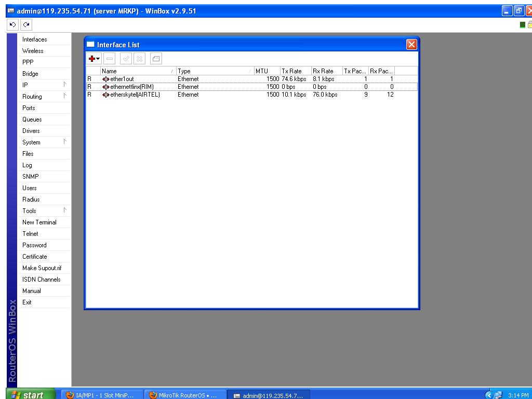Select Exit in the sidebar
Screen dimensions: 532x399
click(27, 302)
